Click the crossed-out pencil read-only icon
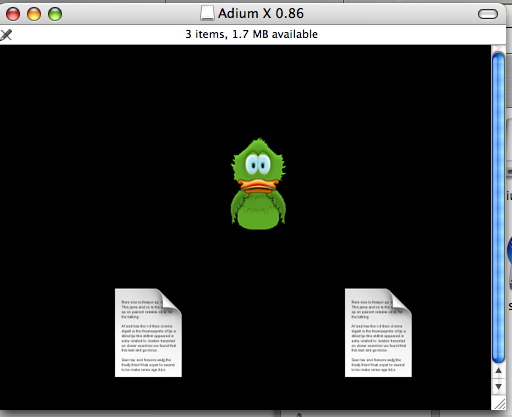Viewport: 512px width, 417px height. coord(6,35)
